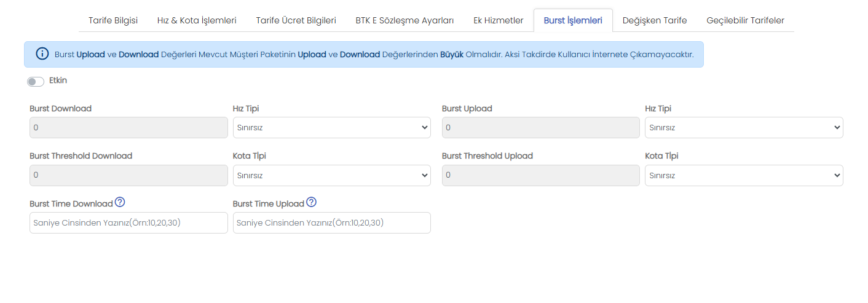The width and height of the screenshot is (868, 303).
Task: Click the help icon beside Burst Time Upload
Action: click(x=311, y=202)
